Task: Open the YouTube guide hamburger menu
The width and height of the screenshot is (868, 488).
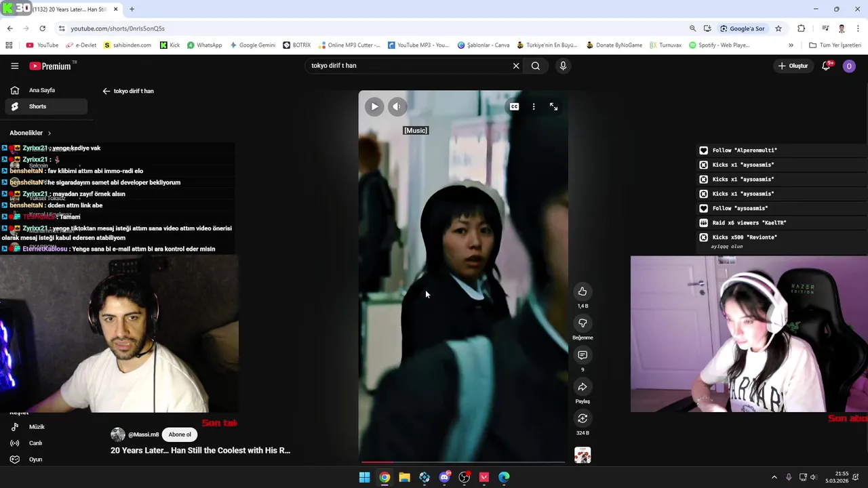Action: coord(14,66)
